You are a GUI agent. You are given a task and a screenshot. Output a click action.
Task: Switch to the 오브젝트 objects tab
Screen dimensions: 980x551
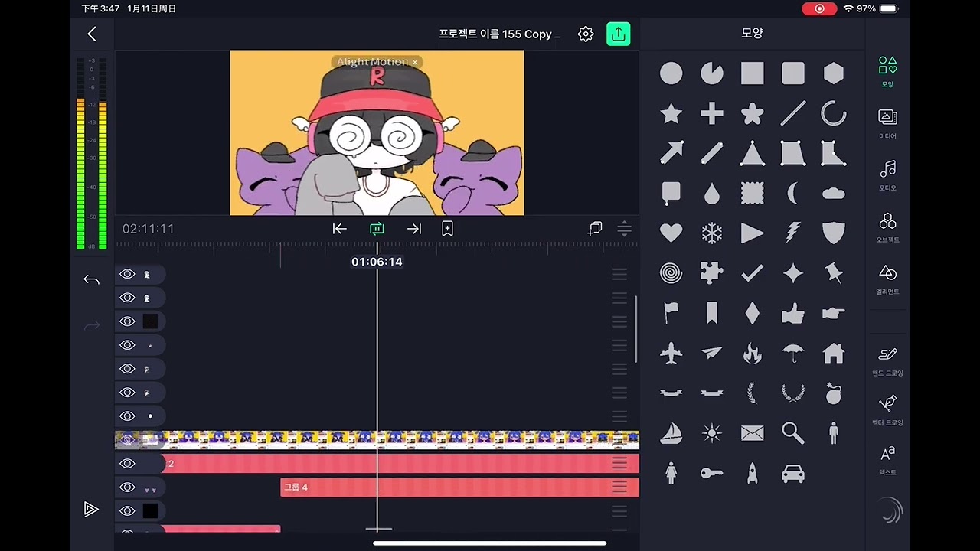[887, 227]
